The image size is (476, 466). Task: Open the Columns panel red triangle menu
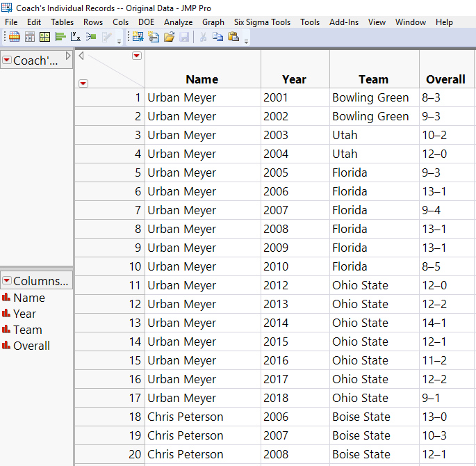pyautogui.click(x=7, y=281)
